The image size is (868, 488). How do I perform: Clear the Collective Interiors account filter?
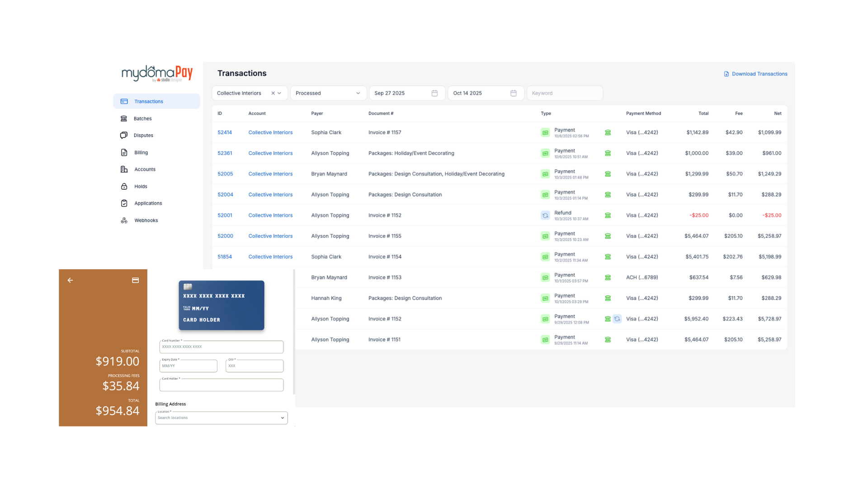point(273,93)
